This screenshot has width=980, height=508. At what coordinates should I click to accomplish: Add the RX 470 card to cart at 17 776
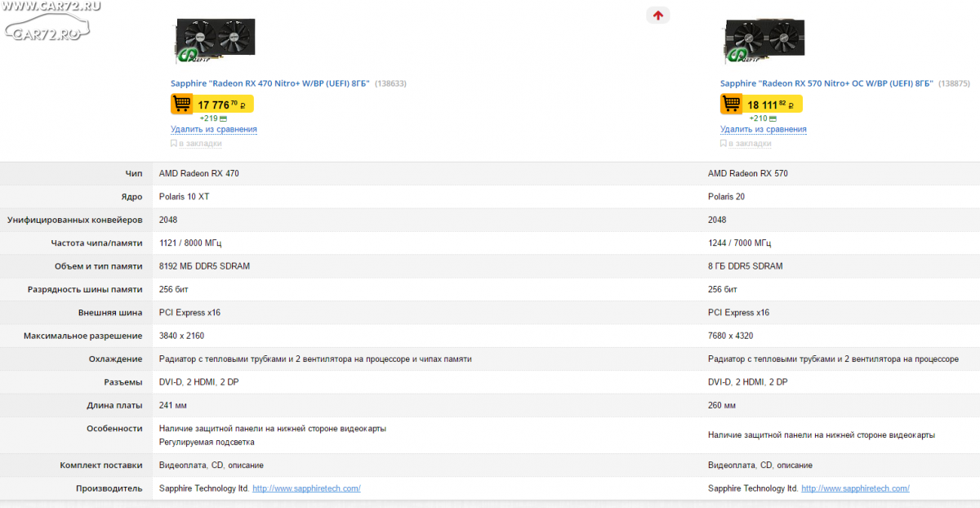(x=212, y=104)
